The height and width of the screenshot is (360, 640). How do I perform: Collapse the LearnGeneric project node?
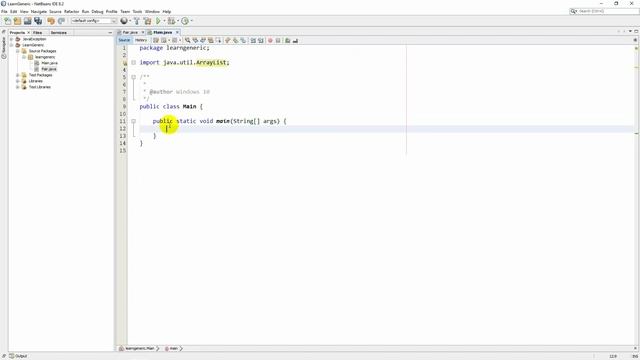pos(12,45)
